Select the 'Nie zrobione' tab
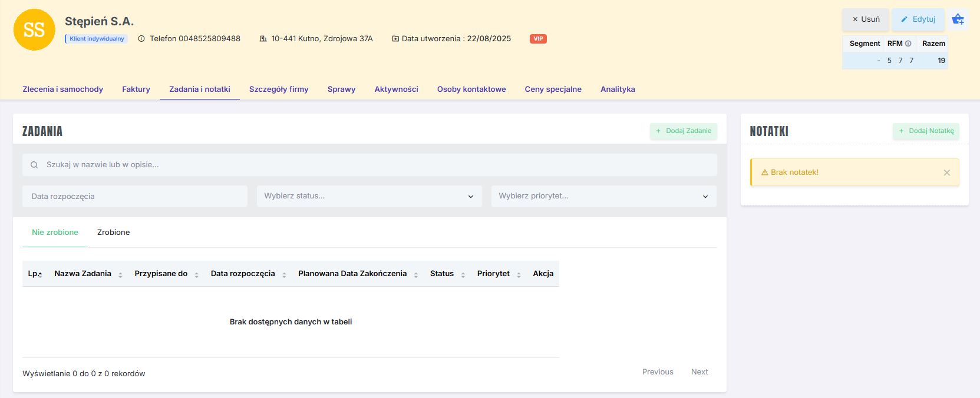Screen dimensions: 980x398 pyautogui.click(x=55, y=233)
